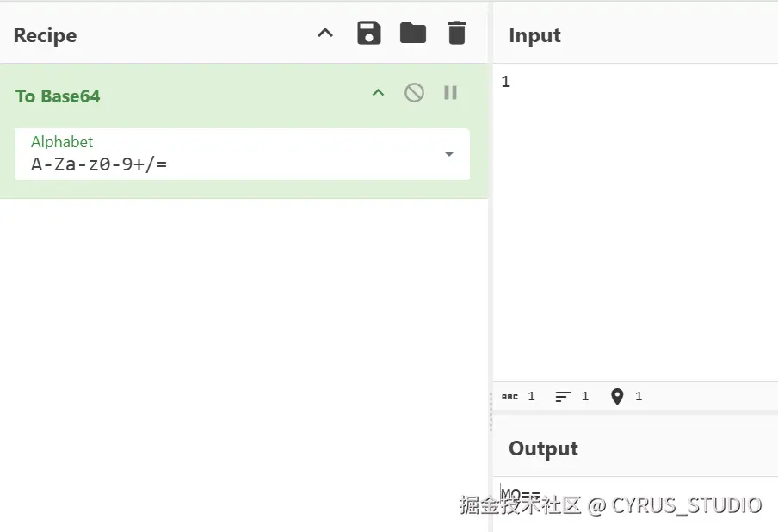
Task: Set a breakpoint on To Base64
Action: coord(450,93)
